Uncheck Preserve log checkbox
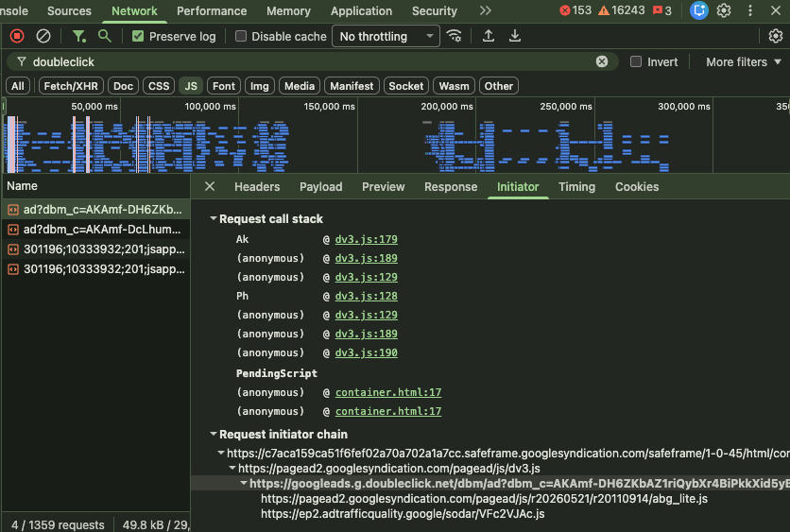Viewport: 790px width, 532px height. point(138,36)
